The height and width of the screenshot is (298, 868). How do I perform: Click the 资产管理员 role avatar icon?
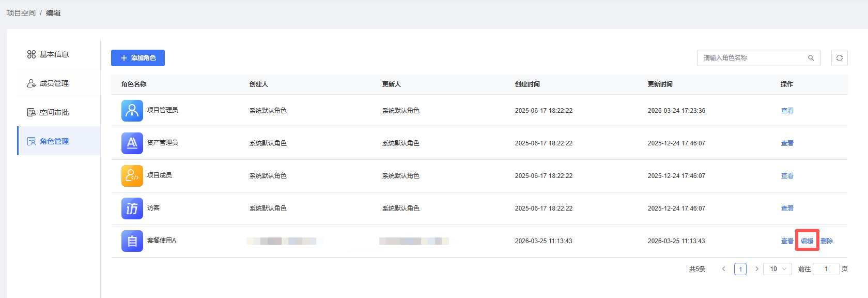(x=132, y=143)
